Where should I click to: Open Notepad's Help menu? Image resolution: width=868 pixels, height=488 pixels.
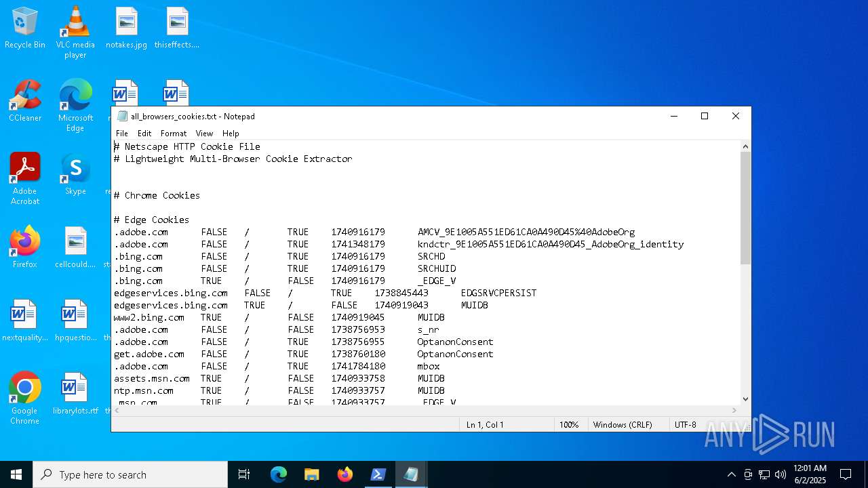pos(231,134)
